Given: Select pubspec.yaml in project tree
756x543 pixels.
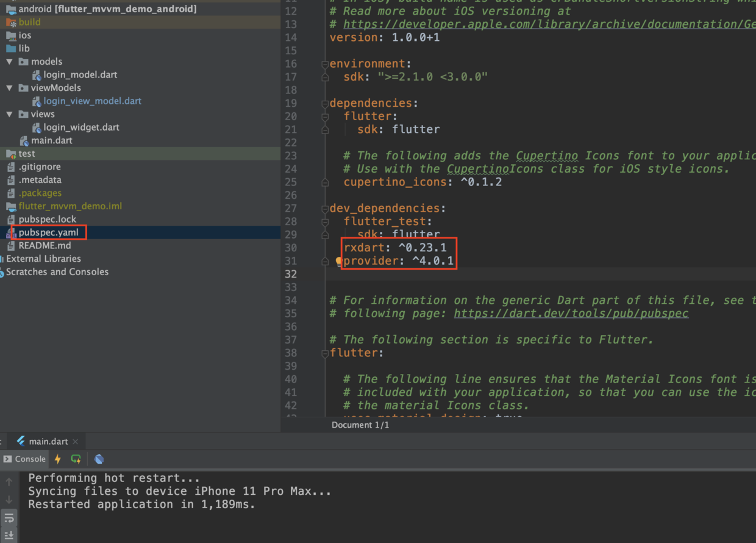Looking at the screenshot, I should (x=49, y=232).
